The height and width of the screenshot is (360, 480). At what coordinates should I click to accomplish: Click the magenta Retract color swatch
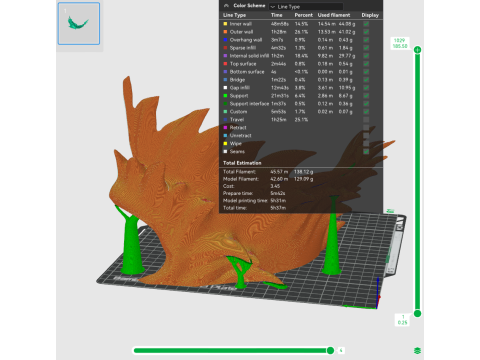pyautogui.click(x=225, y=128)
